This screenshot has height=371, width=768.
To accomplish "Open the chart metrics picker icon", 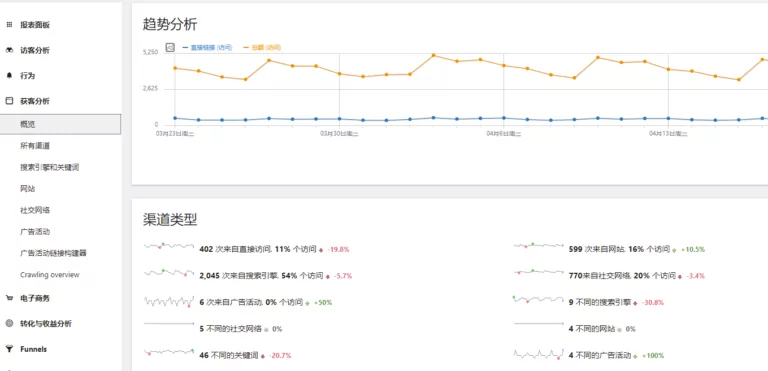I will (x=170, y=48).
